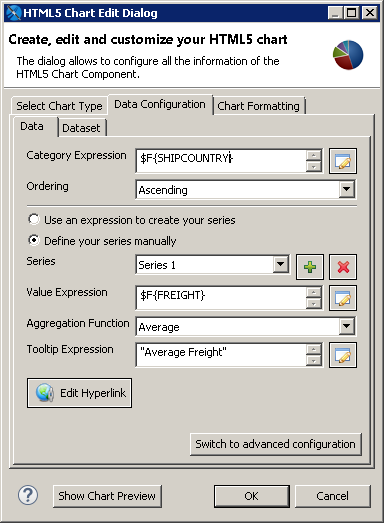Click Category Expression field down arrow

(314, 167)
